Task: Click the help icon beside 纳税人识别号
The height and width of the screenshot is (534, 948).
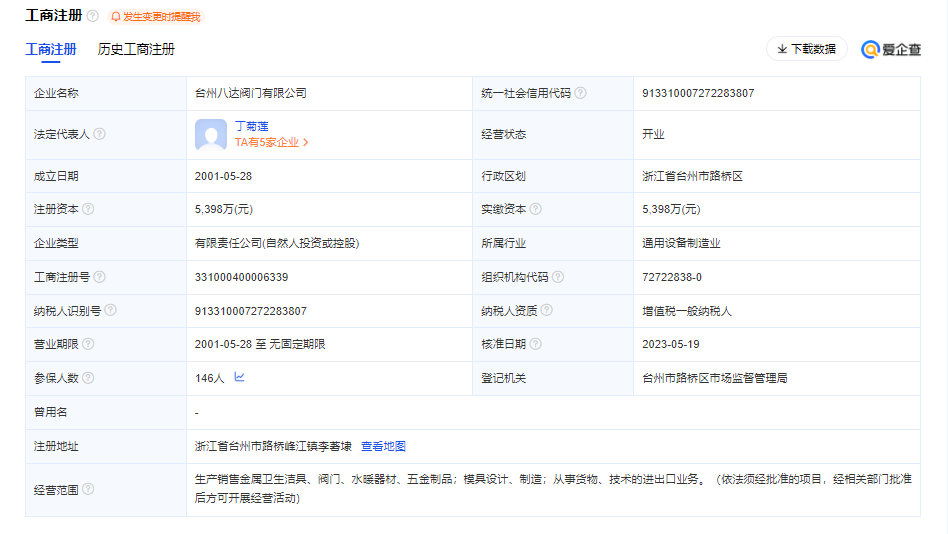Action: (110, 311)
